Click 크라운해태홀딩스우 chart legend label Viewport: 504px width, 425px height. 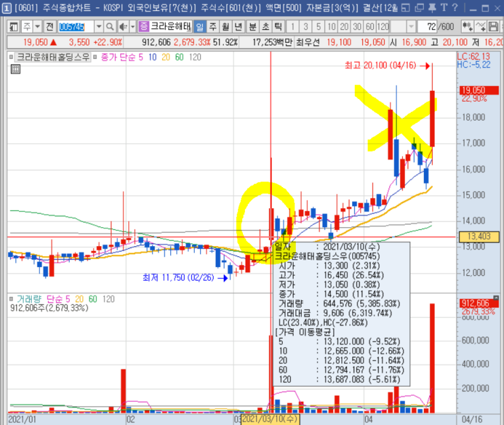click(54, 57)
